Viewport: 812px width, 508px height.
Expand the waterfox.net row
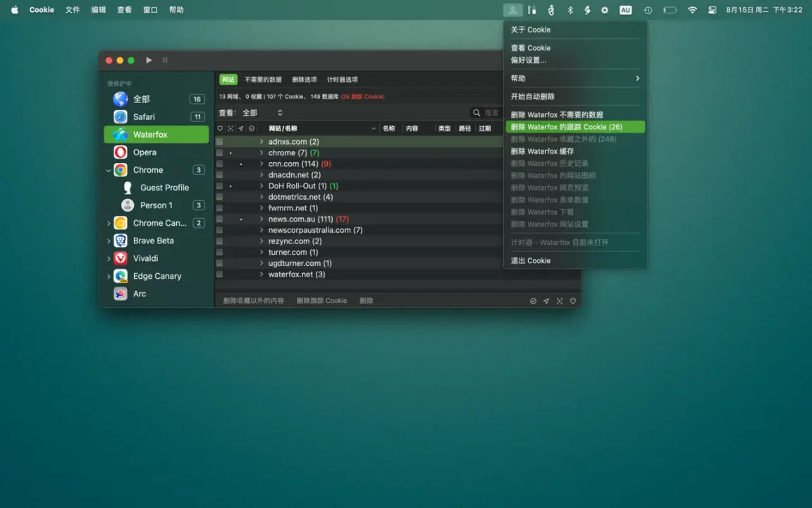point(262,274)
